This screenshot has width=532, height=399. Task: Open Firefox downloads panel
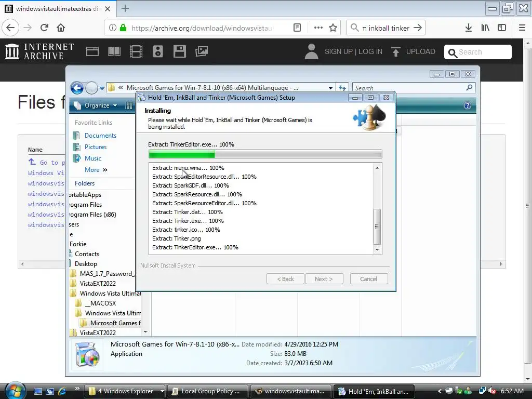tap(469, 28)
